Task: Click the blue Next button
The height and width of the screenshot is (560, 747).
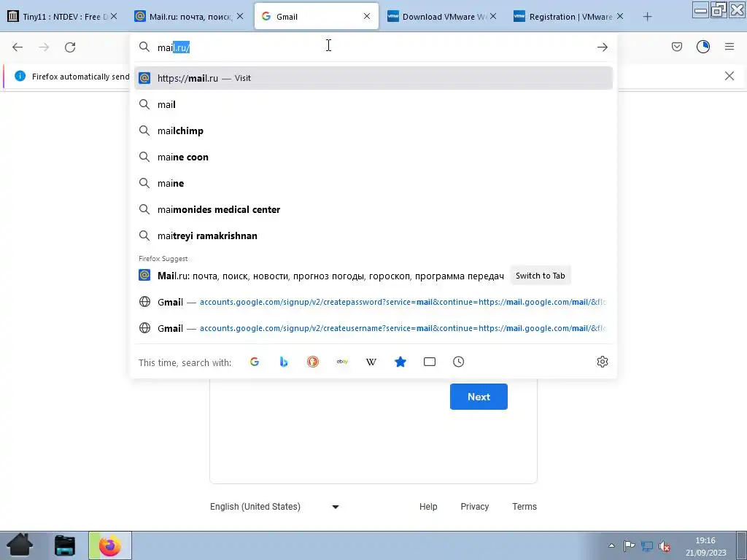Action: tap(479, 397)
